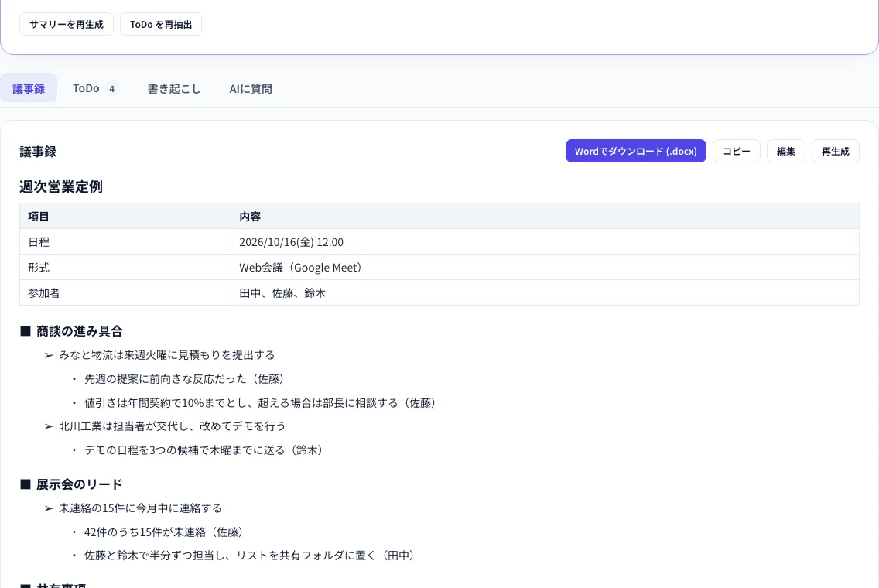Click the line 未連絡の15件に今月中に連絡する

click(140, 508)
